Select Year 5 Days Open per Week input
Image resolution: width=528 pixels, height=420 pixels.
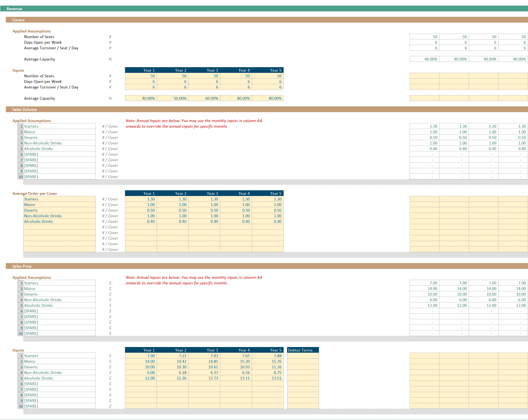[268, 81]
